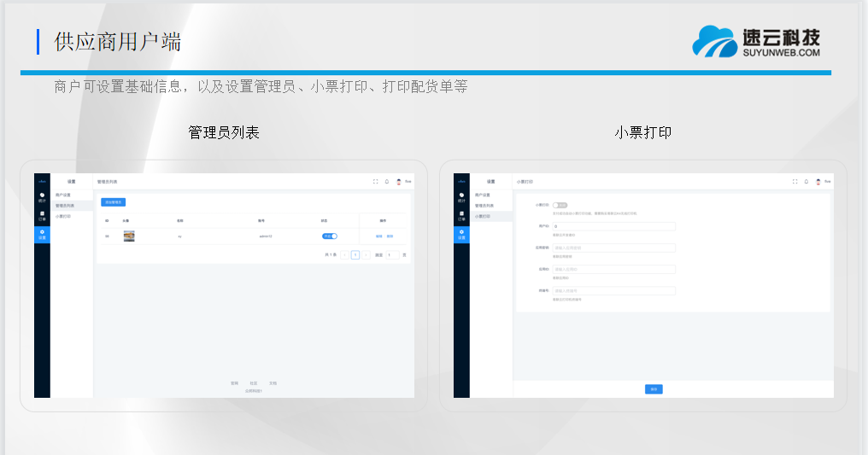Click fullscreen icon in 管理员列表 panel header
Image resolution: width=868 pixels, height=455 pixels.
[x=375, y=182]
